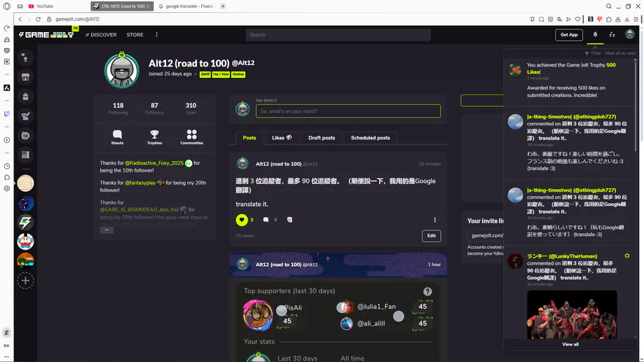
Task: Open the post options three-dot menu
Action: (x=434, y=220)
